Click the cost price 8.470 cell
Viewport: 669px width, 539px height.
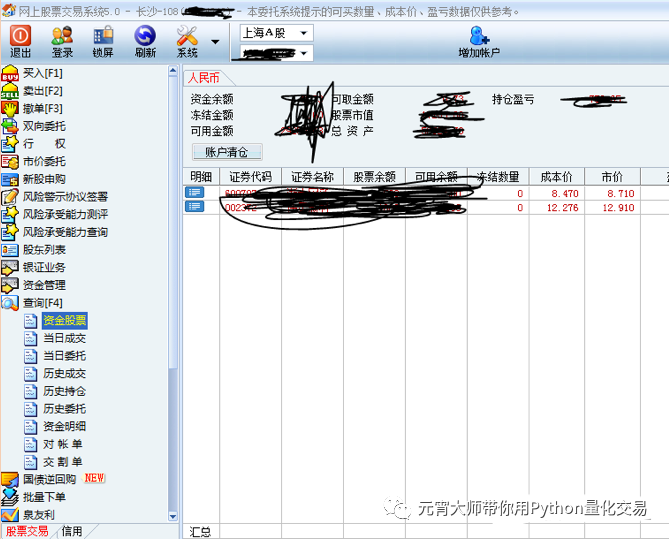(564, 194)
